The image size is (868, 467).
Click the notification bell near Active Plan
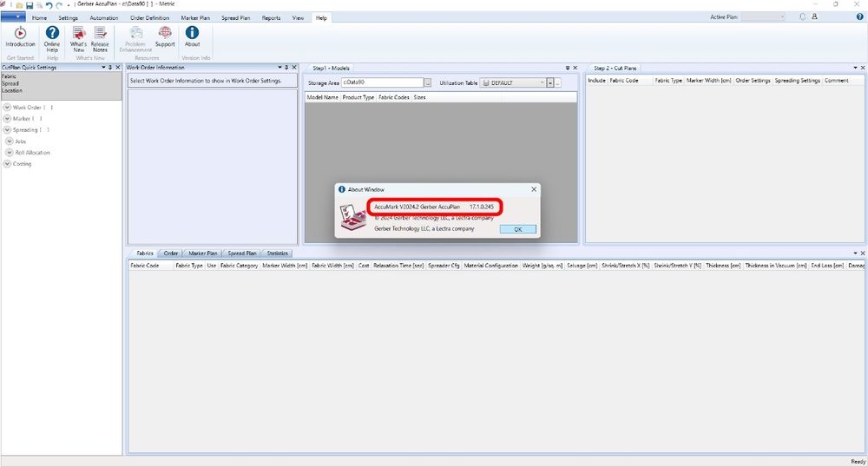pyautogui.click(x=802, y=17)
